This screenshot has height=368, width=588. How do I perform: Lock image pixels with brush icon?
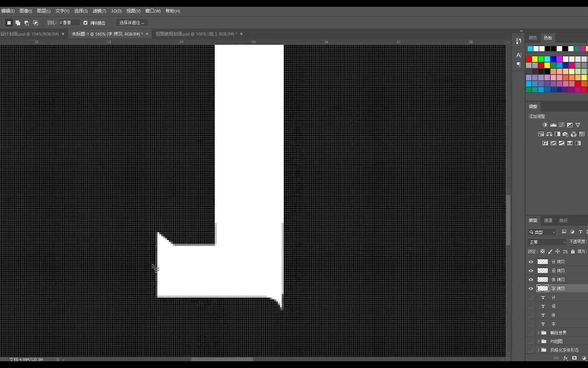point(550,251)
